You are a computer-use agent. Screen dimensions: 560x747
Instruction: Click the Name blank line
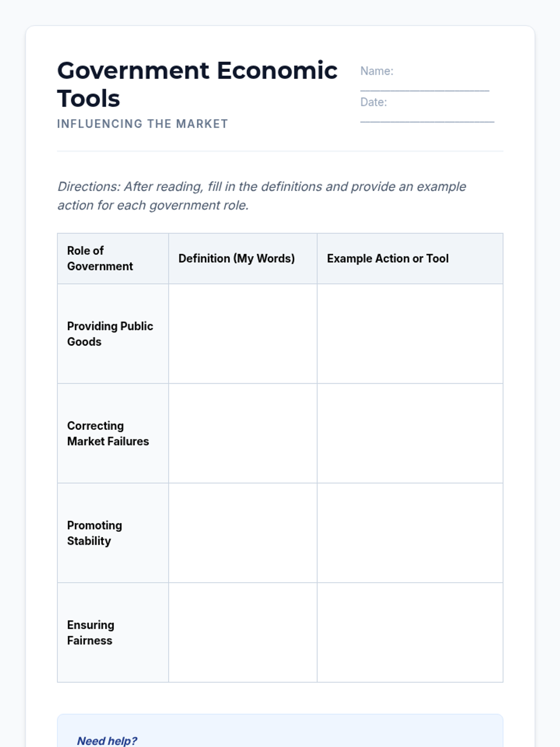coord(424,87)
